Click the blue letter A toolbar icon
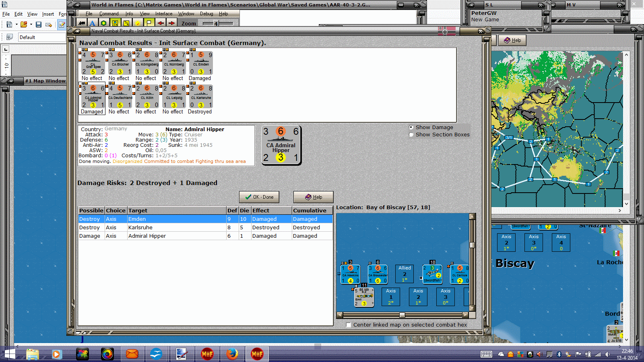This screenshot has height=362, width=644. point(93,23)
